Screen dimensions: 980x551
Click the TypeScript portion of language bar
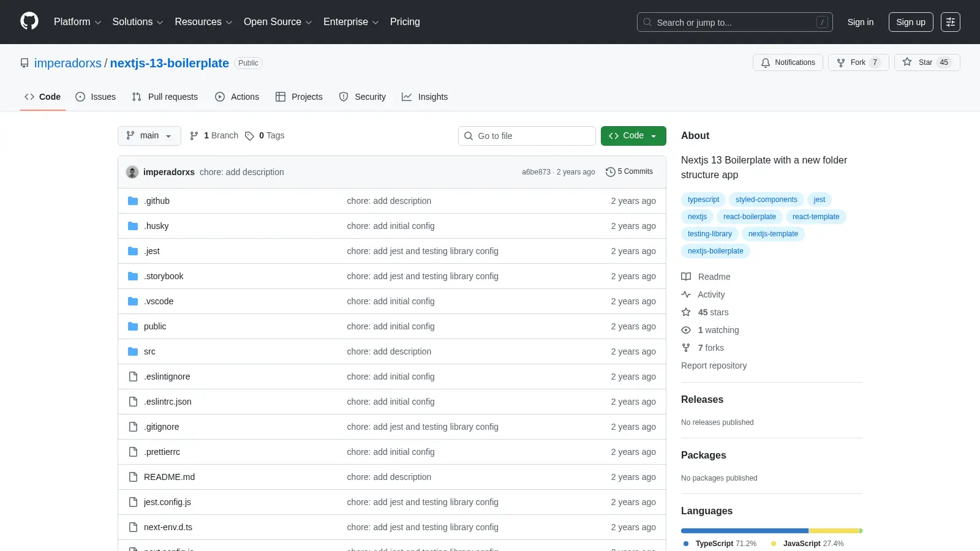tap(744, 531)
